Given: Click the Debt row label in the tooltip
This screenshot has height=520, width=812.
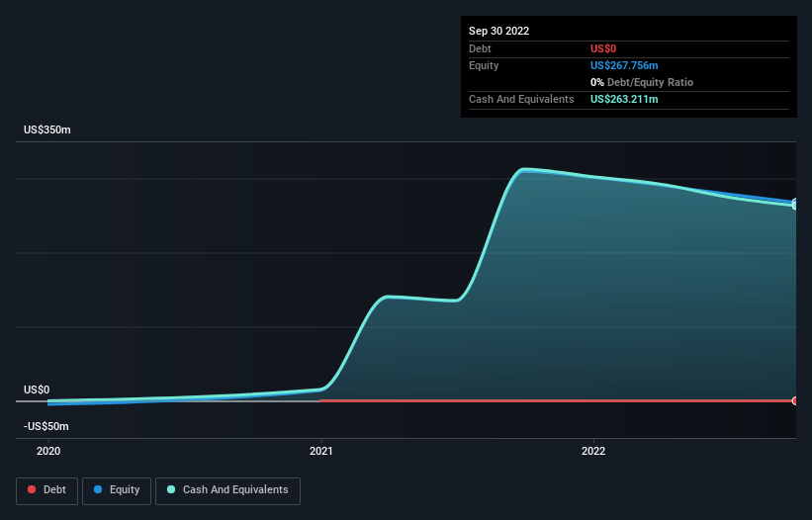Looking at the screenshot, I should (480, 48).
